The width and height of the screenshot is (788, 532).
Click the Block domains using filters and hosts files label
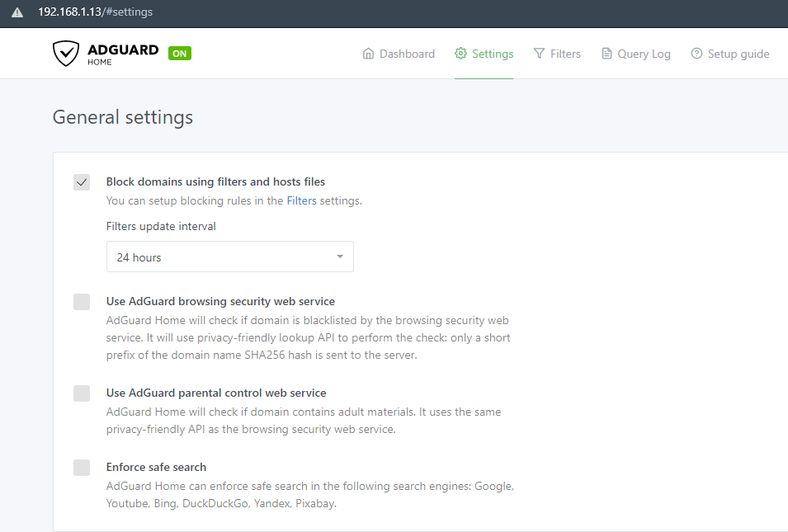(215, 181)
